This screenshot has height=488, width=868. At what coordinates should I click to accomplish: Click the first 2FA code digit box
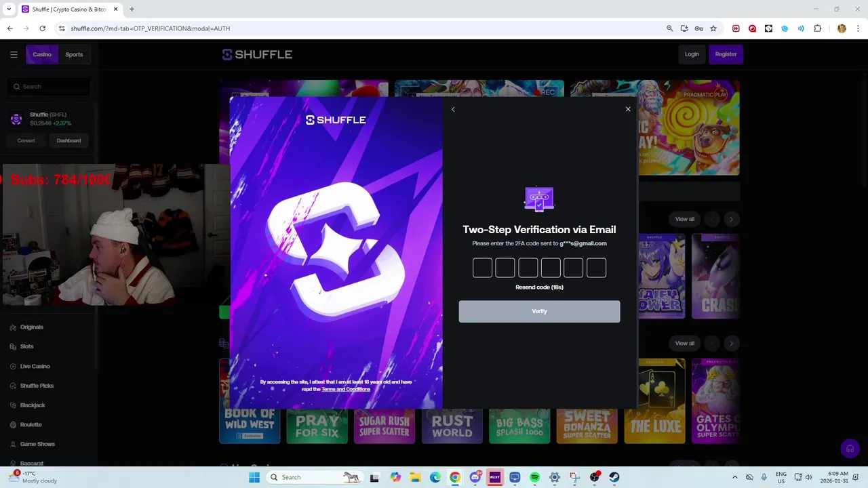pyautogui.click(x=482, y=268)
